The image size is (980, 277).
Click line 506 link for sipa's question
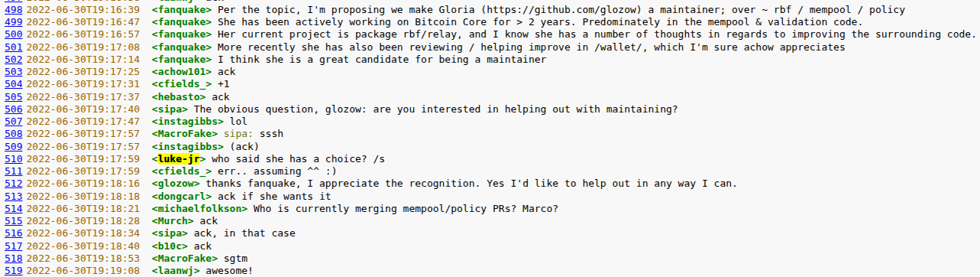tap(14, 109)
